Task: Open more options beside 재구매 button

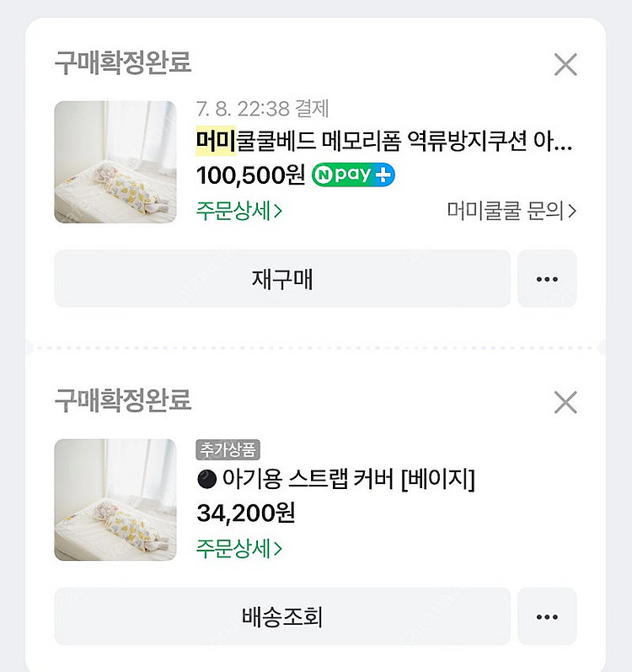Action: point(547,279)
